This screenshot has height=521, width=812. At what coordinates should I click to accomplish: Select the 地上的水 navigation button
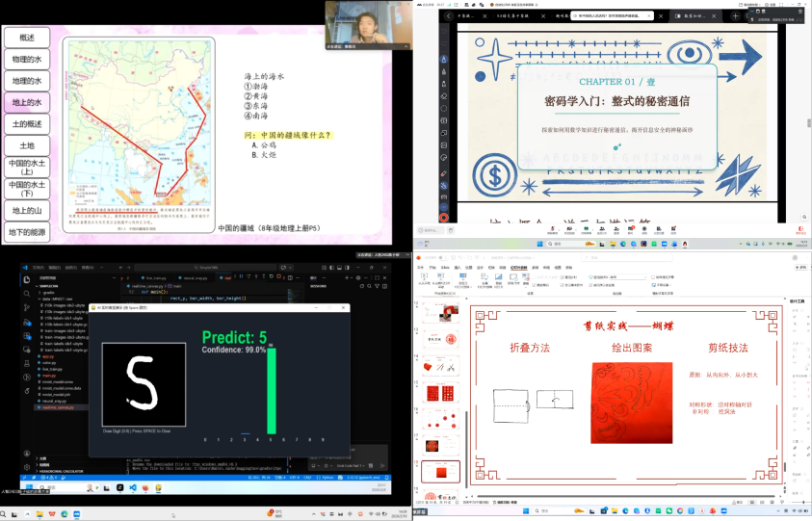click(x=26, y=102)
